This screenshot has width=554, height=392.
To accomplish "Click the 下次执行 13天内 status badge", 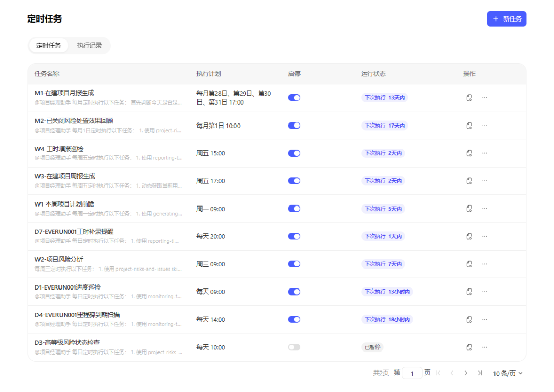I will click(384, 98).
